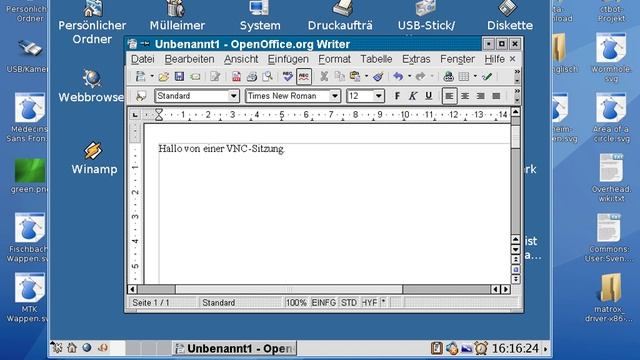This screenshot has height=360, width=640.
Task: Open the Hilfe menu
Action: click(x=494, y=59)
